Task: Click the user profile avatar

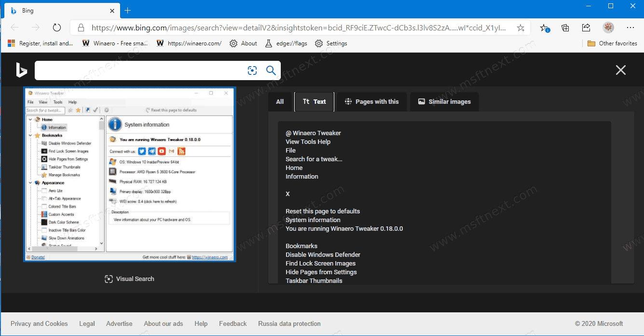Action: coord(608,28)
